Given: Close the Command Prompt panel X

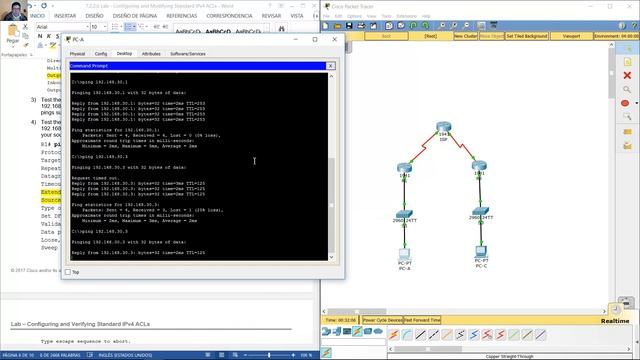Looking at the screenshot, I should 330,66.
